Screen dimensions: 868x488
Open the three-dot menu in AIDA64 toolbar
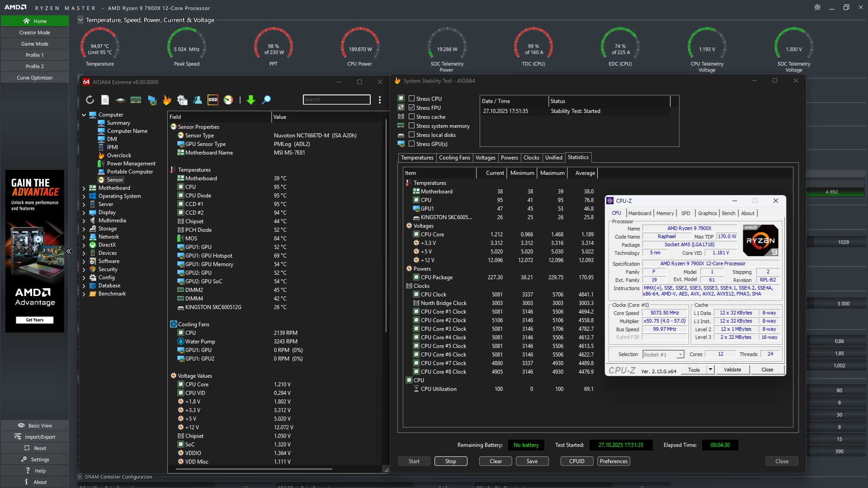click(380, 100)
